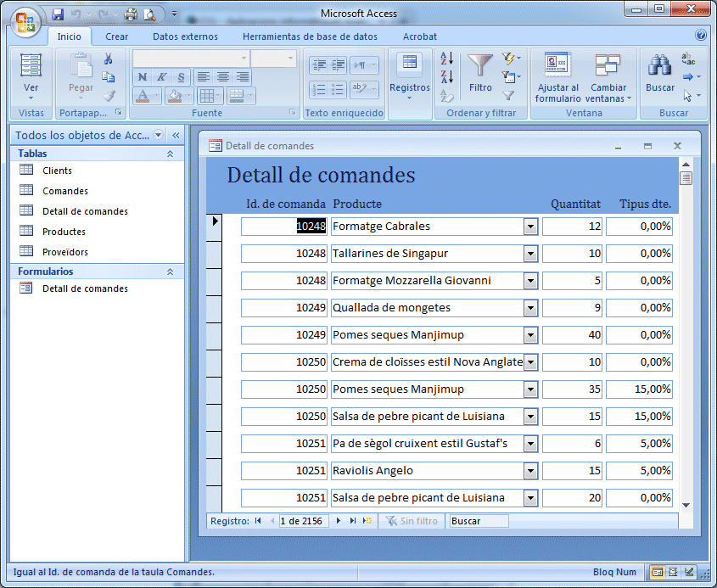Create a new blank record
The width and height of the screenshot is (717, 588).
[x=367, y=521]
